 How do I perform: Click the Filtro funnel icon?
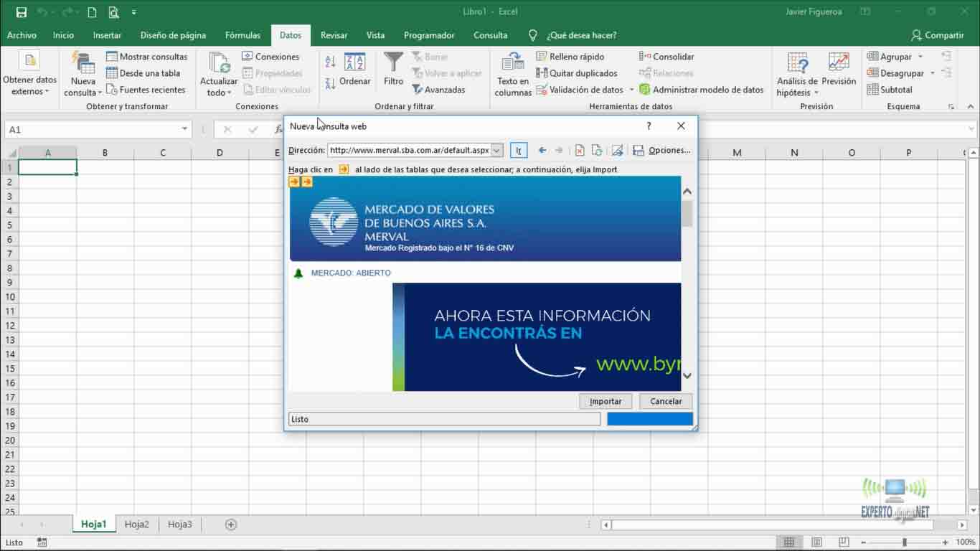393,63
